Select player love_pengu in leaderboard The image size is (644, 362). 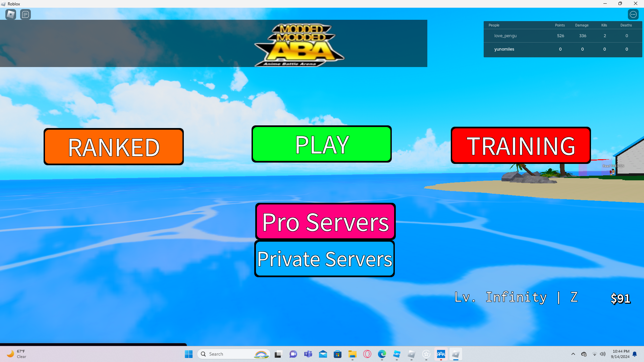tap(505, 36)
